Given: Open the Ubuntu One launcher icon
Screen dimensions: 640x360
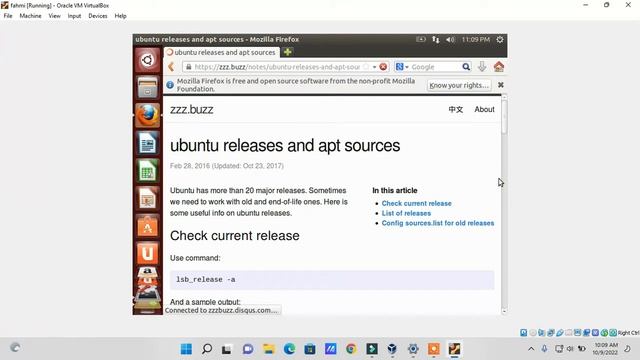Looking at the screenshot, I should point(147,253).
